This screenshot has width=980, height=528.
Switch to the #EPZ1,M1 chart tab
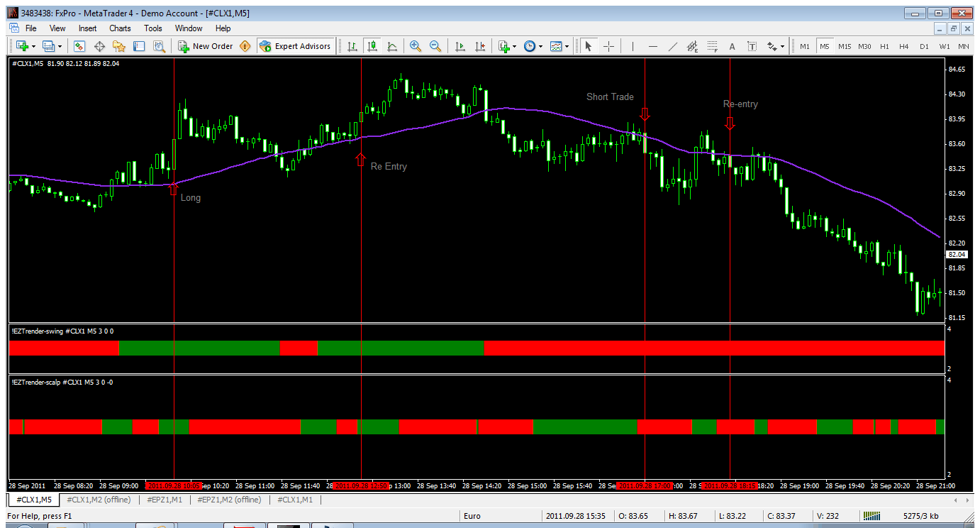pyautogui.click(x=165, y=500)
